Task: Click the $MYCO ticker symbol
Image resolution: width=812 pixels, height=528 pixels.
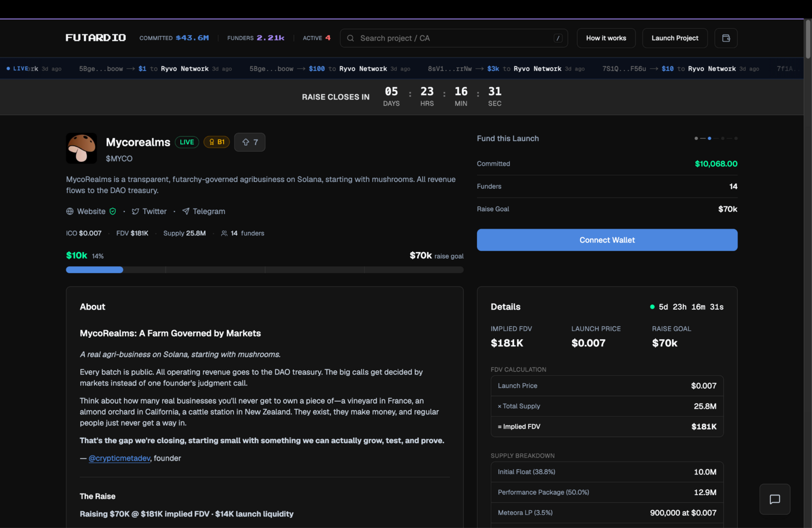Action: (119, 159)
